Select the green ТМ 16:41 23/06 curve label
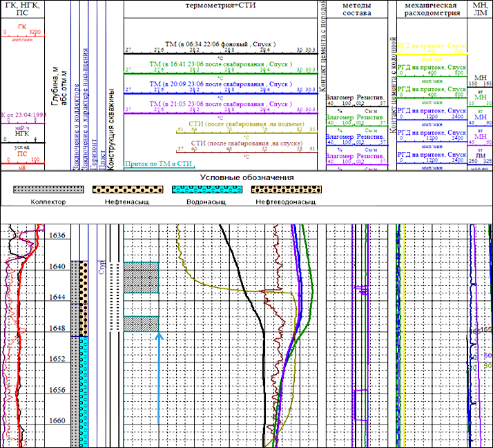 pos(220,64)
